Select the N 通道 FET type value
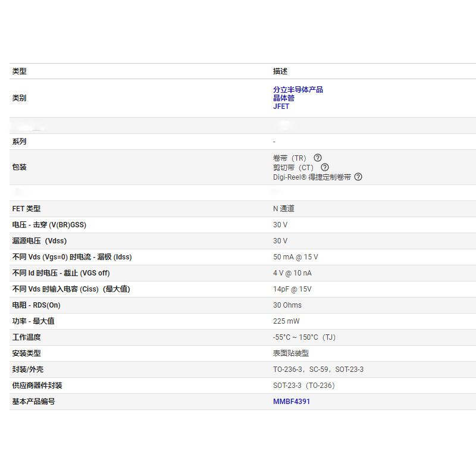Viewport: 476px width, 476px height. pos(284,209)
